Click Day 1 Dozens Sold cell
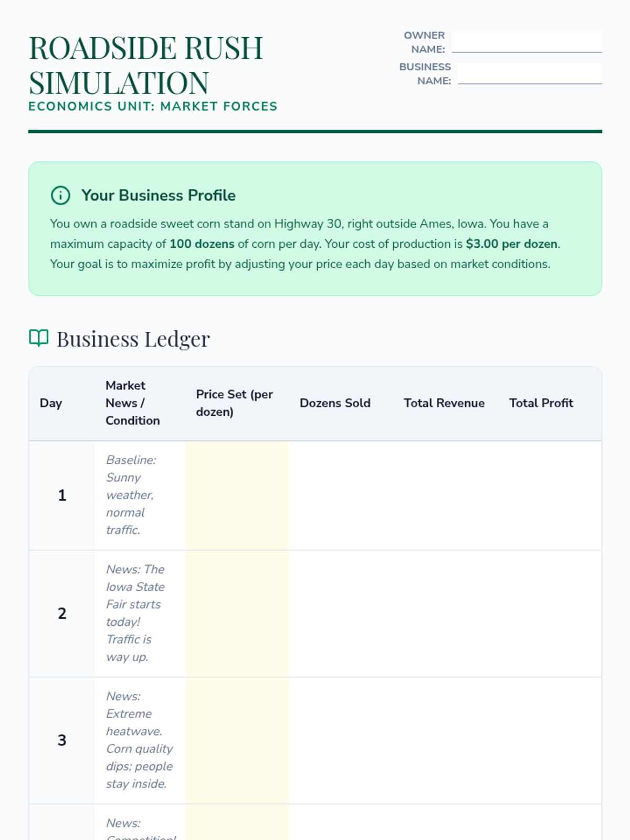Viewport: 630px width, 840px height. coord(341,496)
